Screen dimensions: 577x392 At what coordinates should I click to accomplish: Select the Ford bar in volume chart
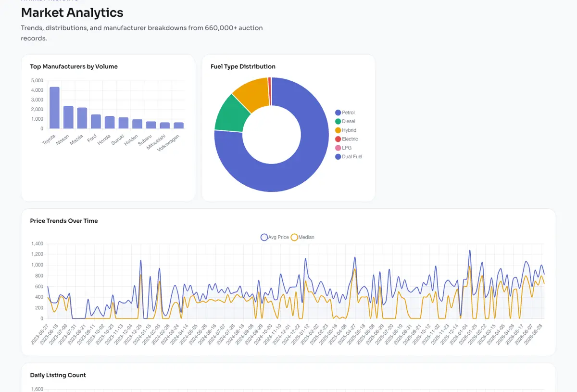pyautogui.click(x=96, y=122)
